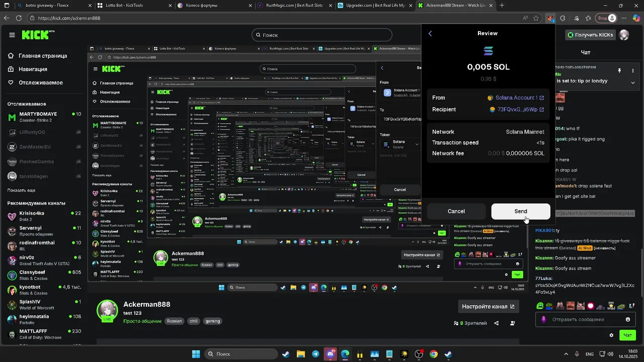The width and height of the screenshot is (644, 362).
Task: Open Discord from the taskbar
Action: [330, 354]
